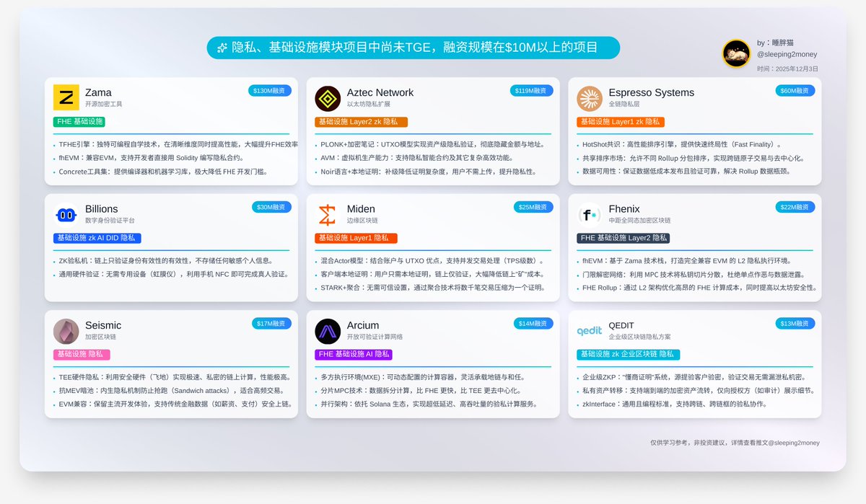The image size is (866, 504).
Task: Click the 'FHE Rollup' bullet in Fhenix card
Action: (696, 288)
